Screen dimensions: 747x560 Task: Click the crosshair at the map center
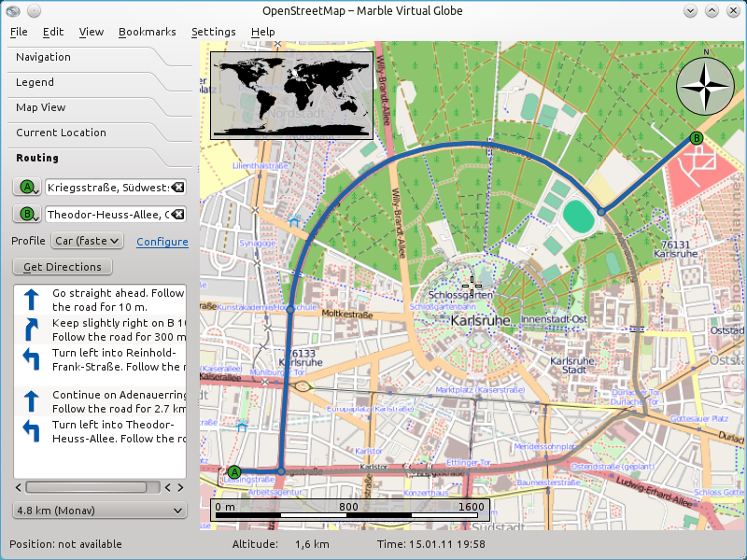tap(472, 286)
